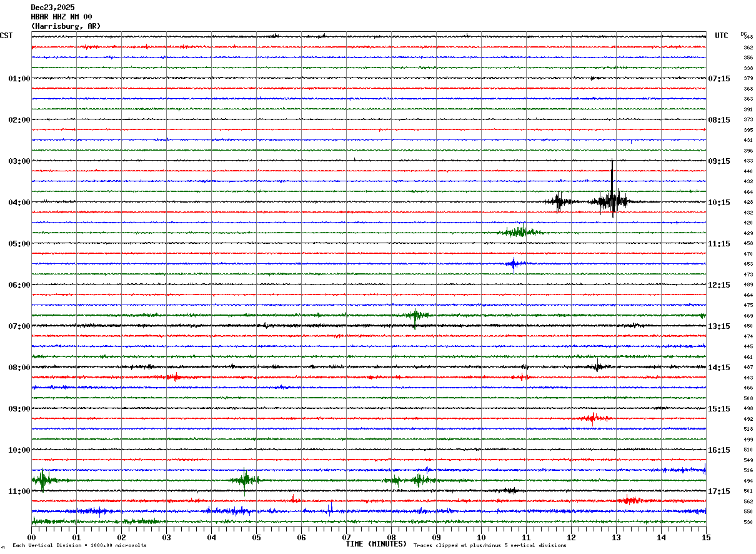Click the x-axis minute tick label '15'

tap(706, 537)
